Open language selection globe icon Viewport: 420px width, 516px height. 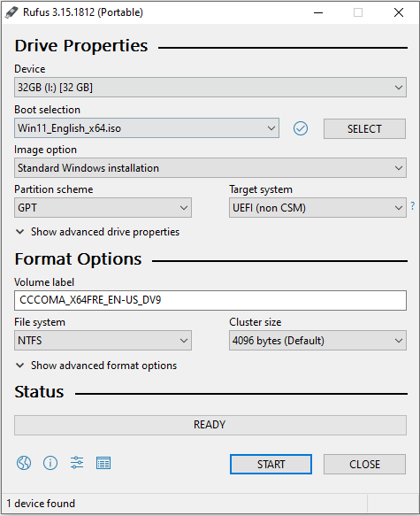coord(24,463)
